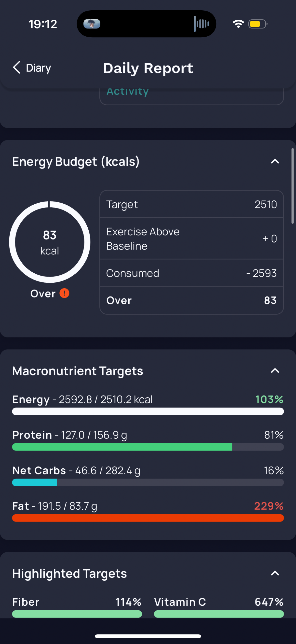Collapse the Energy Budget (kcals) section

[275, 162]
